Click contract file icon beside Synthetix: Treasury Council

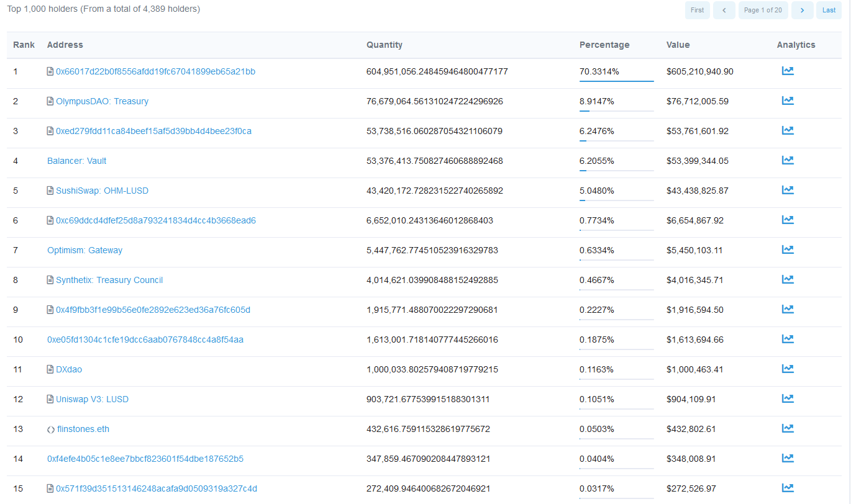coord(50,280)
